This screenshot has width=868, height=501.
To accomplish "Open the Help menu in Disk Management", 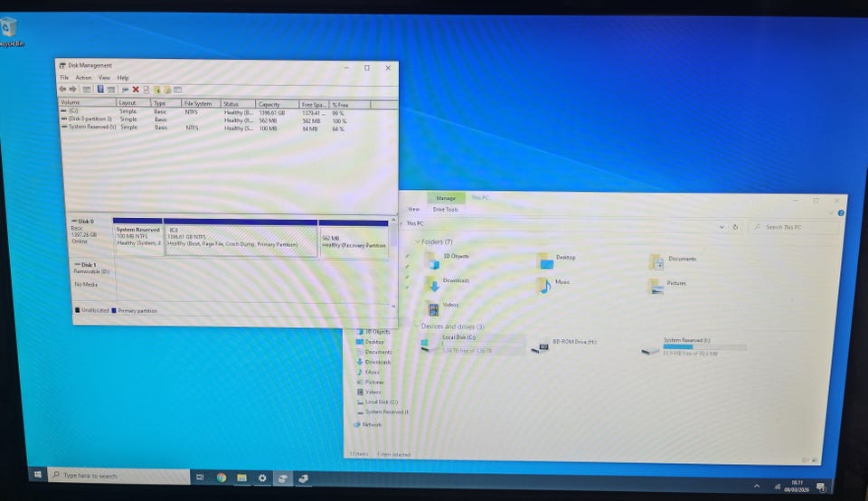I will (x=123, y=78).
